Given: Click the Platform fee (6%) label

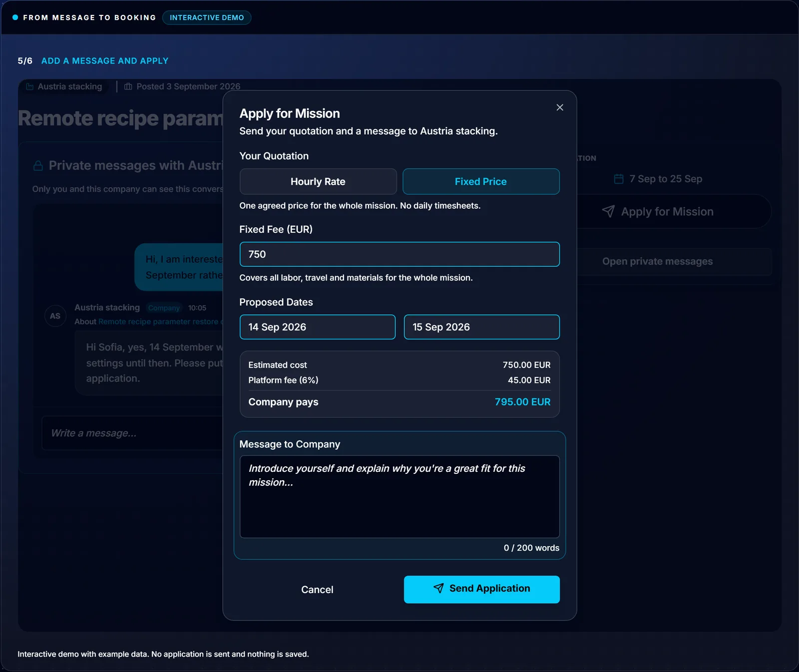Looking at the screenshot, I should 283,380.
